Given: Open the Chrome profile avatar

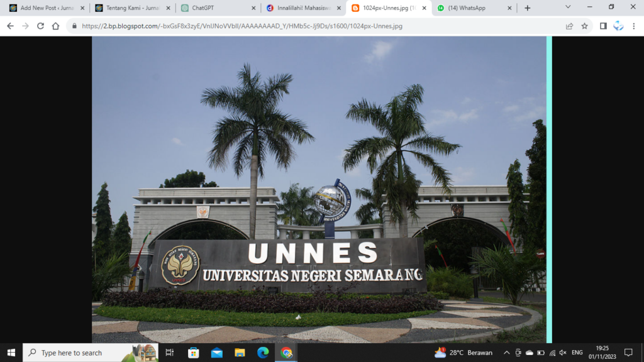Looking at the screenshot, I should pos(618,26).
